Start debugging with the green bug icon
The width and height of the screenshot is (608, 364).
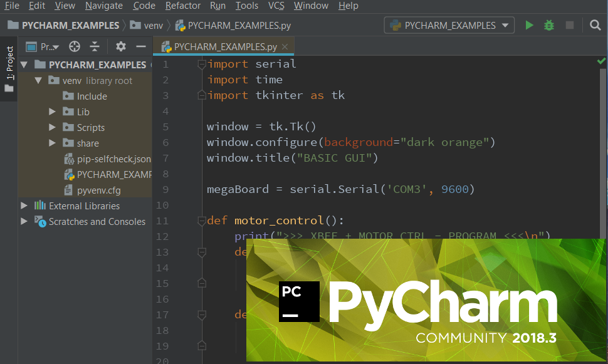pos(549,25)
